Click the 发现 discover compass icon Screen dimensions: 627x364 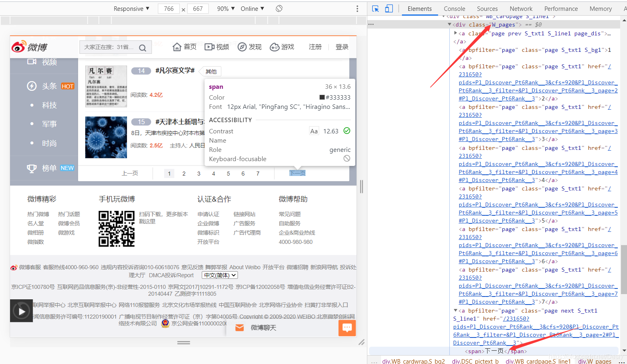click(x=242, y=47)
